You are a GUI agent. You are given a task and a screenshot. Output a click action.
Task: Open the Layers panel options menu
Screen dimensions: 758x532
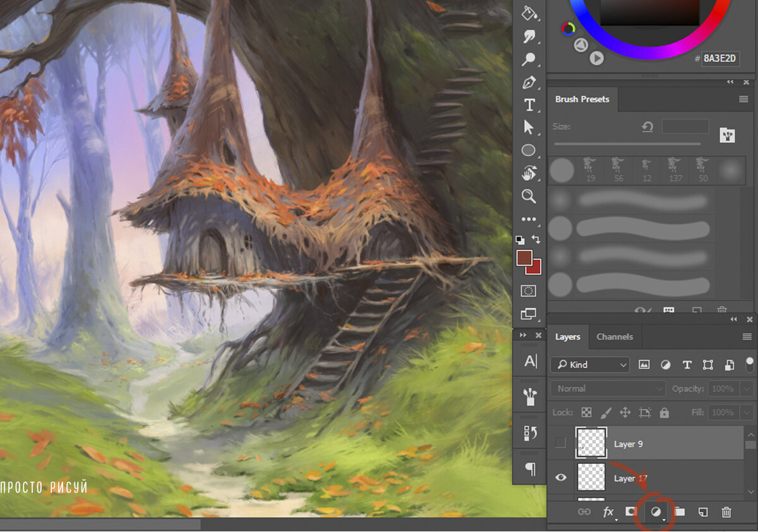point(747,337)
